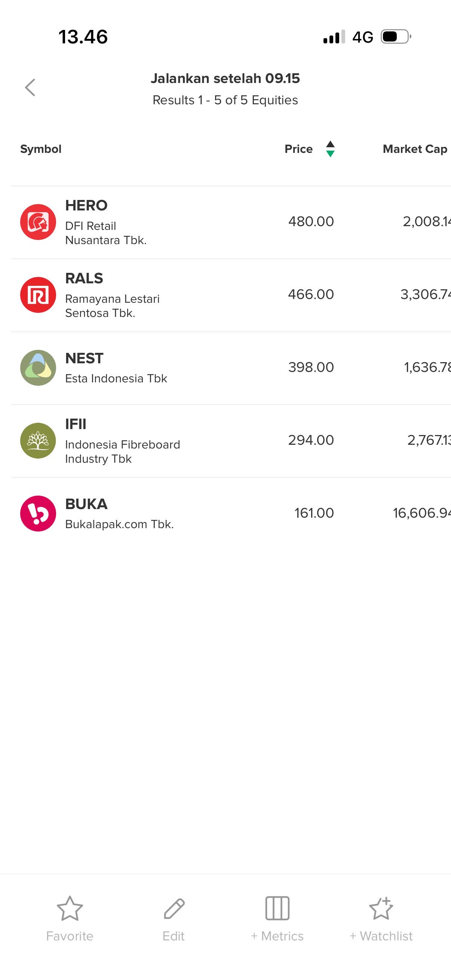Viewport: 451px width, 980px height.
Task: Add results to Watchlist
Action: pos(381,917)
